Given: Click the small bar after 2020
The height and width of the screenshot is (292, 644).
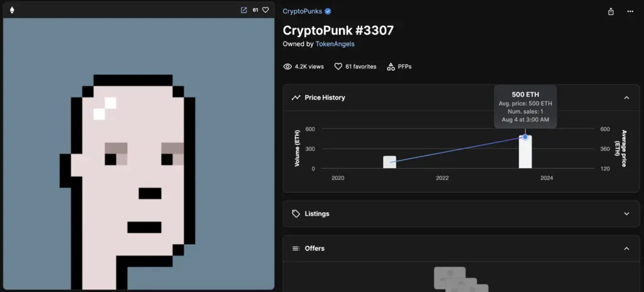Looking at the screenshot, I should (x=389, y=162).
